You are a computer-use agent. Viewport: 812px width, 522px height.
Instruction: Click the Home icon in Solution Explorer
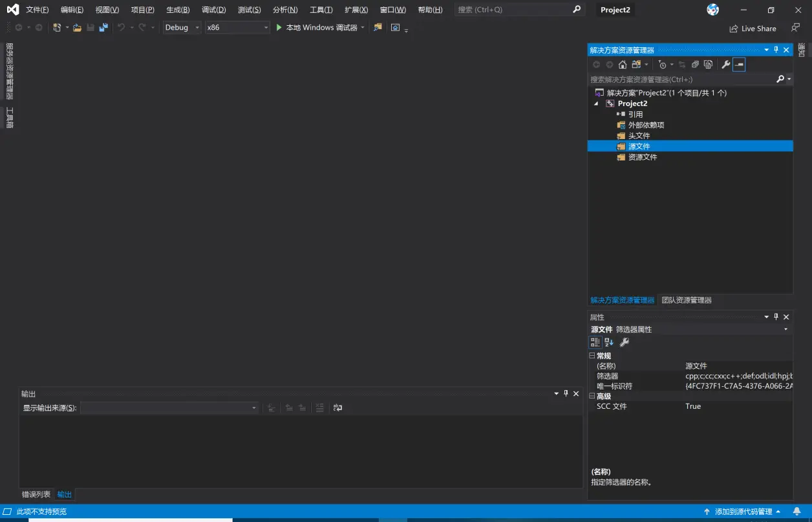[x=622, y=65]
